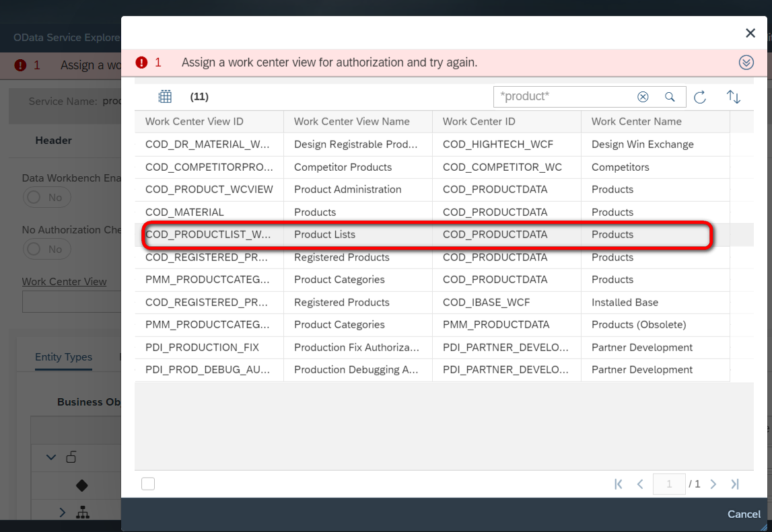Click the page number field

(x=668, y=484)
